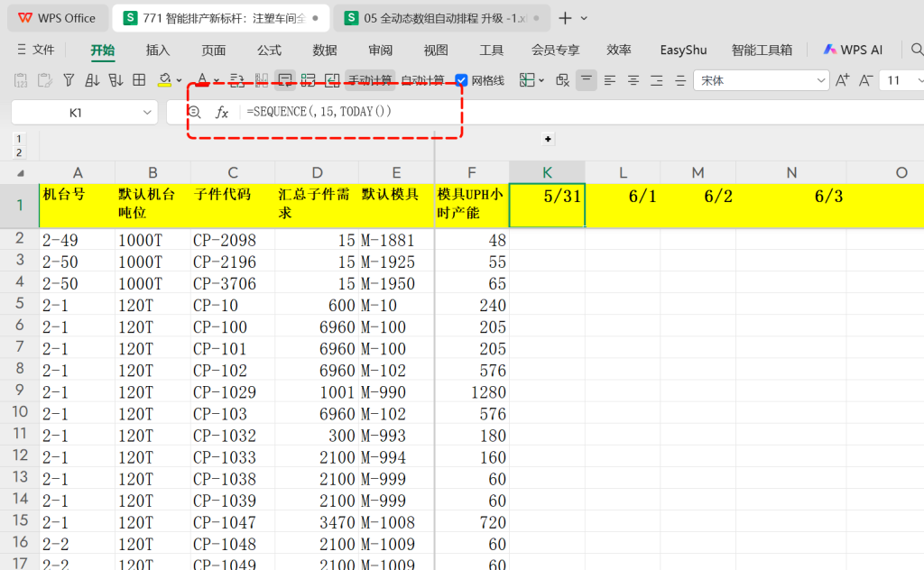Select column K header
This screenshot has height=570, width=924.
547,172
